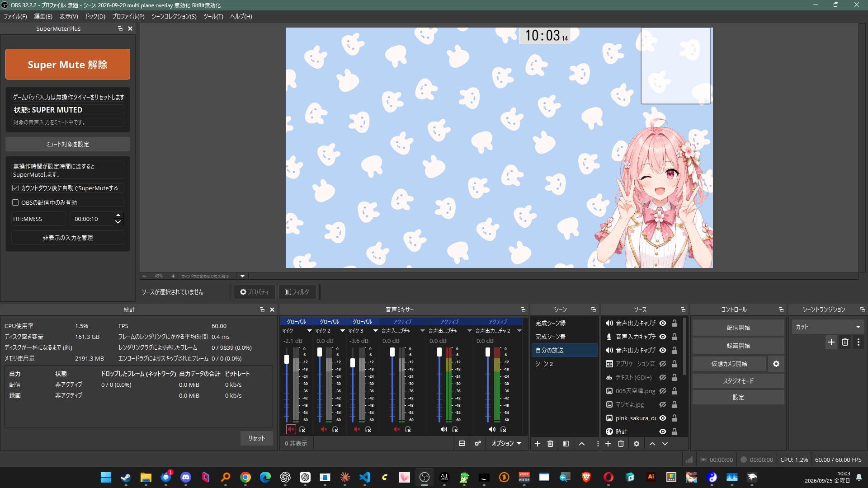Viewport: 868px width, 488px height.
Task: Open the カット transition dropdown
Action: [x=858, y=327]
